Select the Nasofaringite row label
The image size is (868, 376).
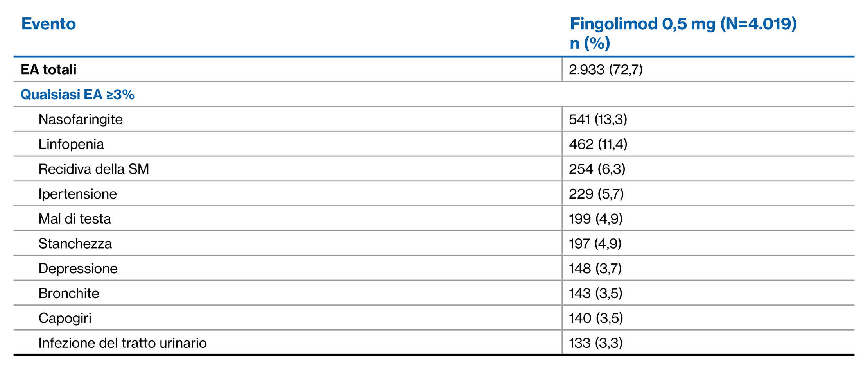[x=81, y=119]
